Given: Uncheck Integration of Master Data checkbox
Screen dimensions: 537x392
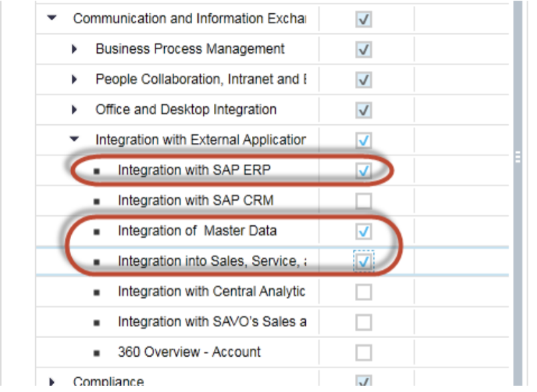Looking at the screenshot, I should click(364, 231).
